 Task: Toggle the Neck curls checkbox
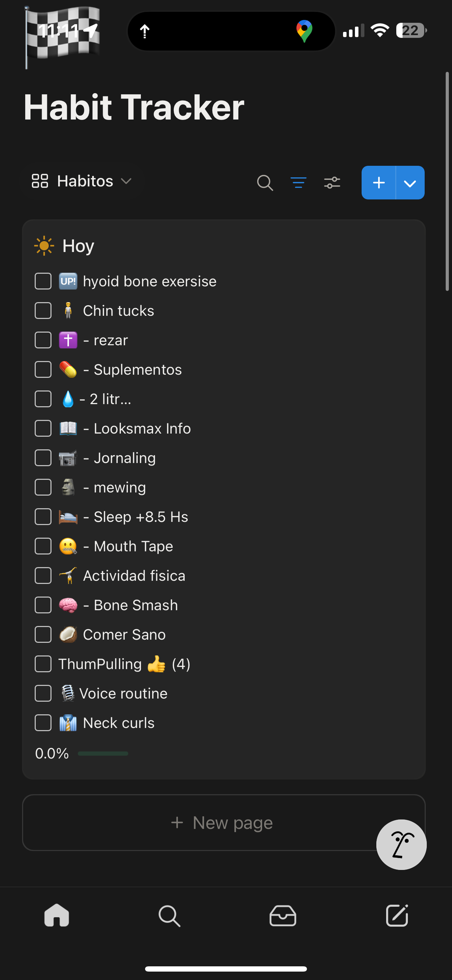point(43,722)
